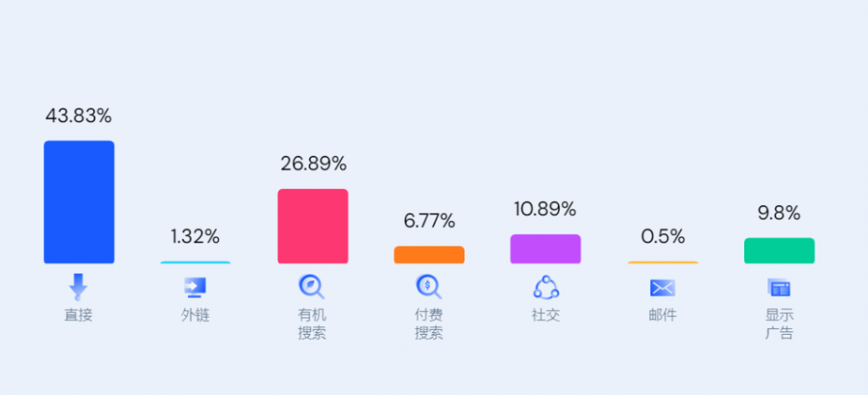
Task: Click the 直接 label text
Action: click(x=78, y=315)
